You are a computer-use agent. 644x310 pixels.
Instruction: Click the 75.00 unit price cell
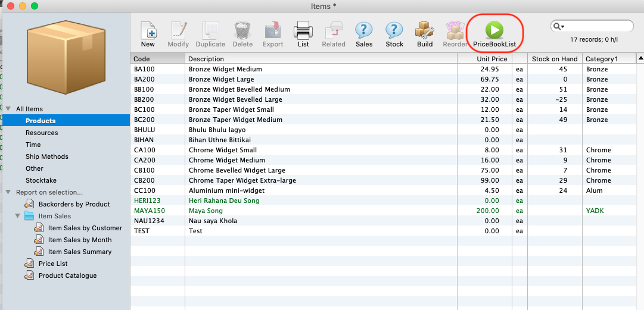491,170
